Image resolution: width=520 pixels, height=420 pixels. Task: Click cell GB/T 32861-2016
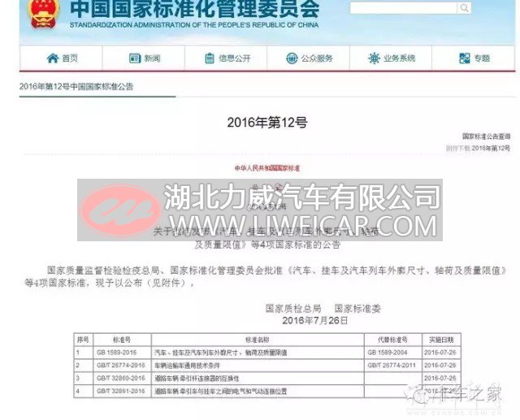tap(121, 391)
